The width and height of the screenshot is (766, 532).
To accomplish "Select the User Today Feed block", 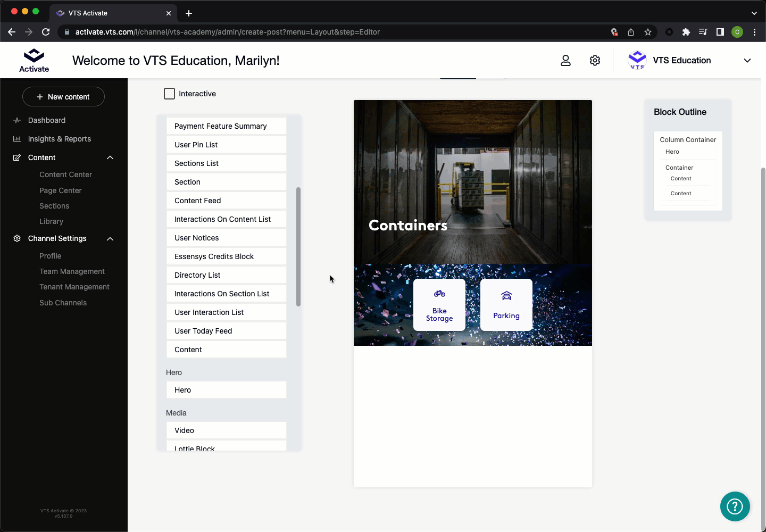I will 227,331.
